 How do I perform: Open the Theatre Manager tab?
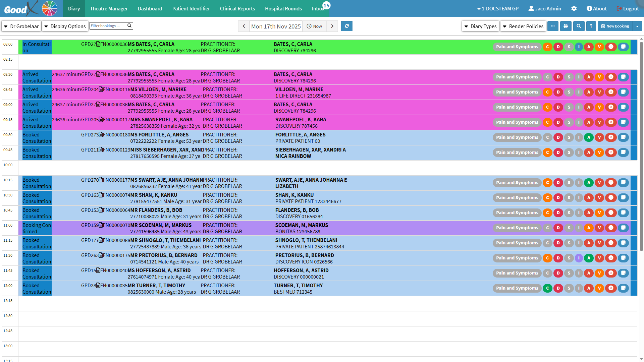(109, 9)
